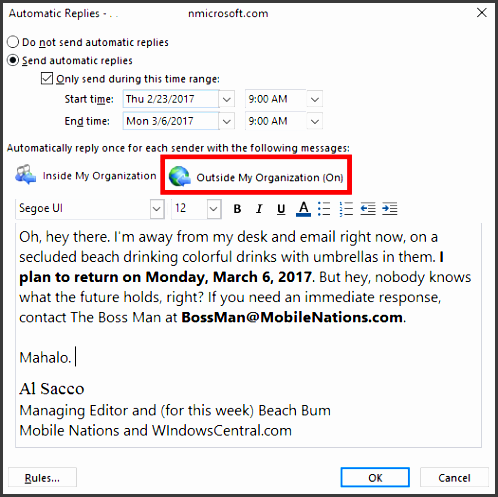Expand the Start time hour dropdown
Screen dimensions: 498x497
tap(315, 99)
